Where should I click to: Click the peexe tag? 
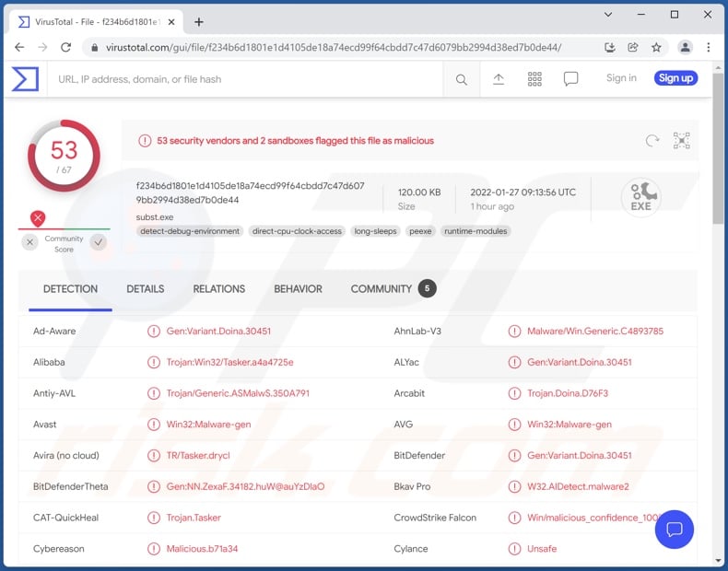(x=420, y=231)
